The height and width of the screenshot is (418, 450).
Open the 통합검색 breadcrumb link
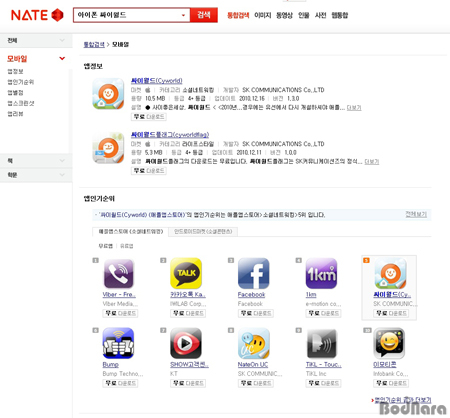tap(94, 44)
